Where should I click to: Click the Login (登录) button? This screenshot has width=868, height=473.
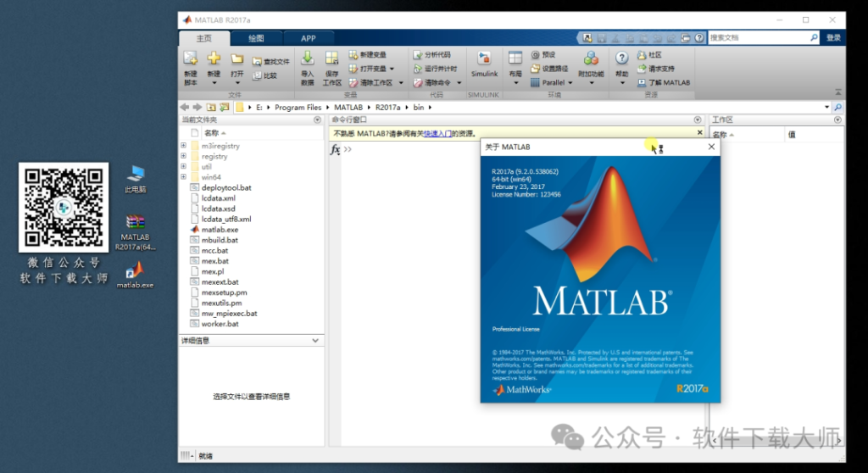[x=834, y=37]
